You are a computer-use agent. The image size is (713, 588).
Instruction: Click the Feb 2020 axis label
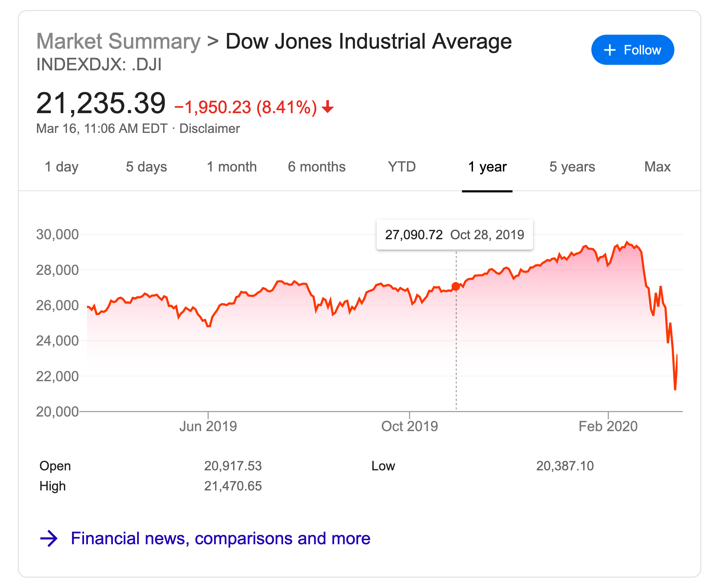[x=608, y=426]
